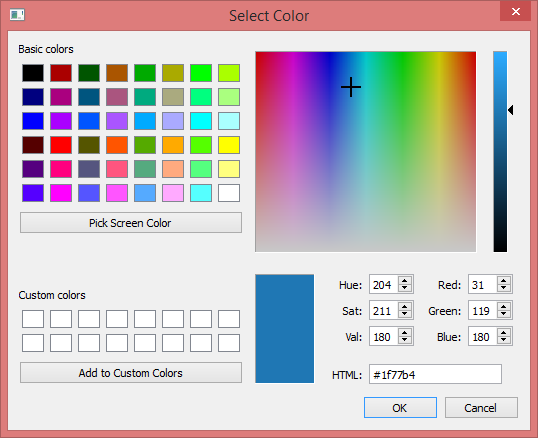This screenshot has height=438, width=538.
Task: Dismiss the dialog with Cancel
Action: (481, 408)
